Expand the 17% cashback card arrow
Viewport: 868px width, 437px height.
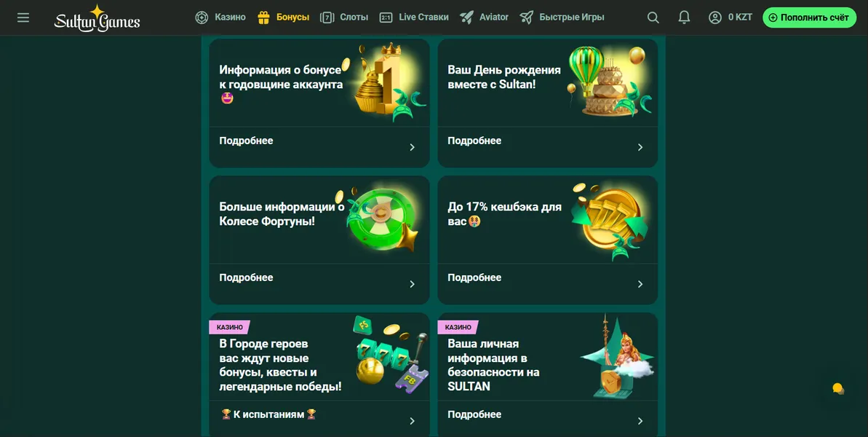tap(640, 284)
